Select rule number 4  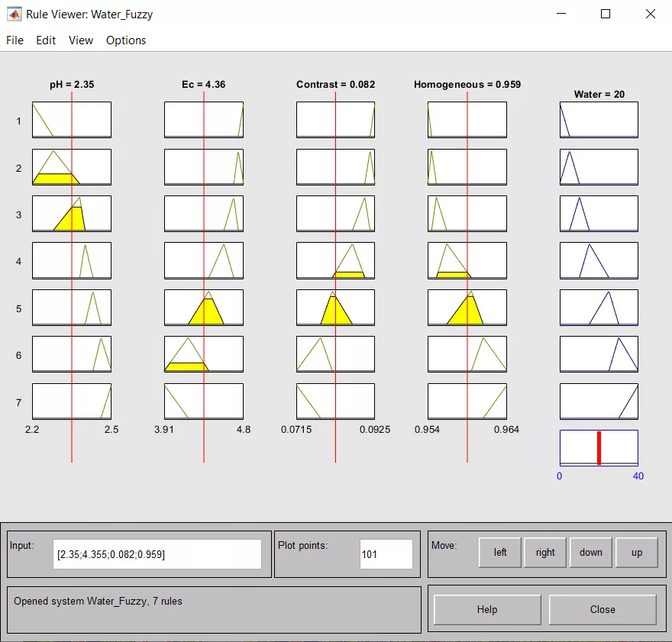(x=18, y=262)
